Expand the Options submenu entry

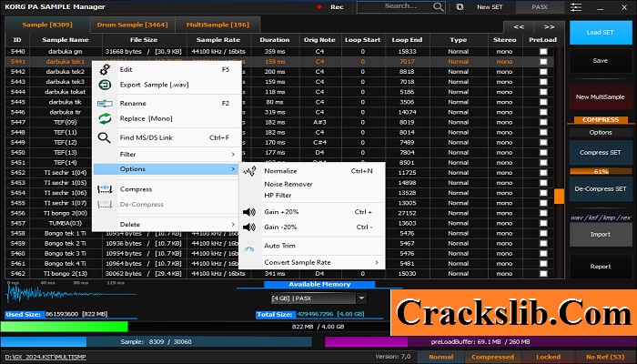pos(167,169)
